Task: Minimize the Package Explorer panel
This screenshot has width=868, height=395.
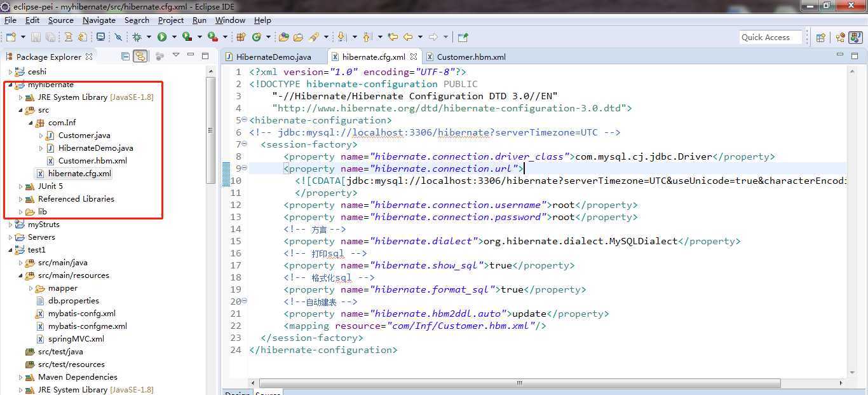Action: click(191, 56)
